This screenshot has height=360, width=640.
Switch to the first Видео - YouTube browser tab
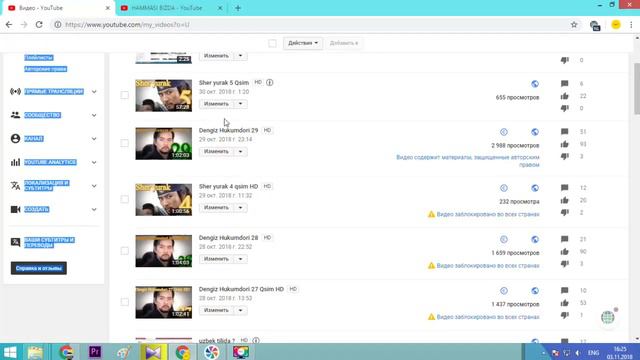[x=58, y=8]
